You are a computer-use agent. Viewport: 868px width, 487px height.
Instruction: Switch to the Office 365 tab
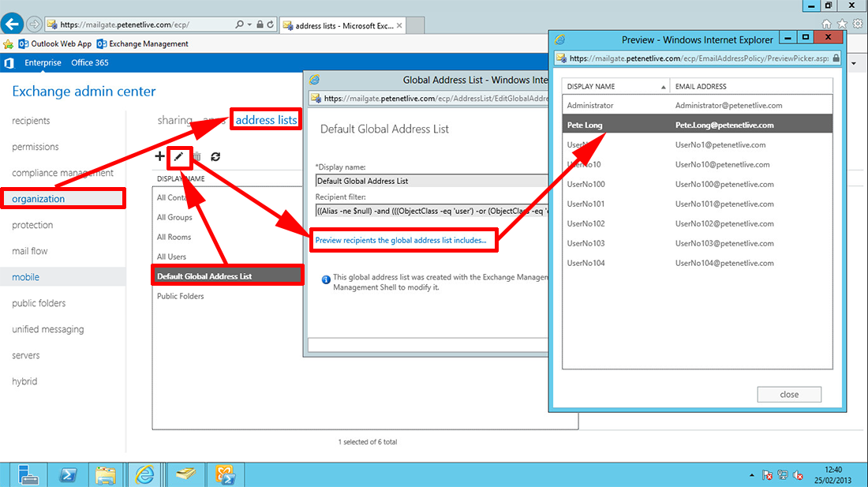point(90,63)
